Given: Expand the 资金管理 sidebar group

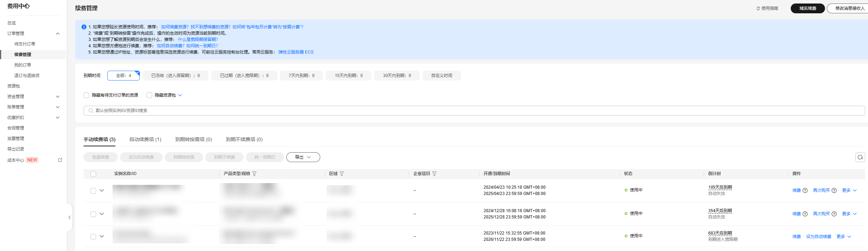Looking at the screenshot, I should 58,97.
